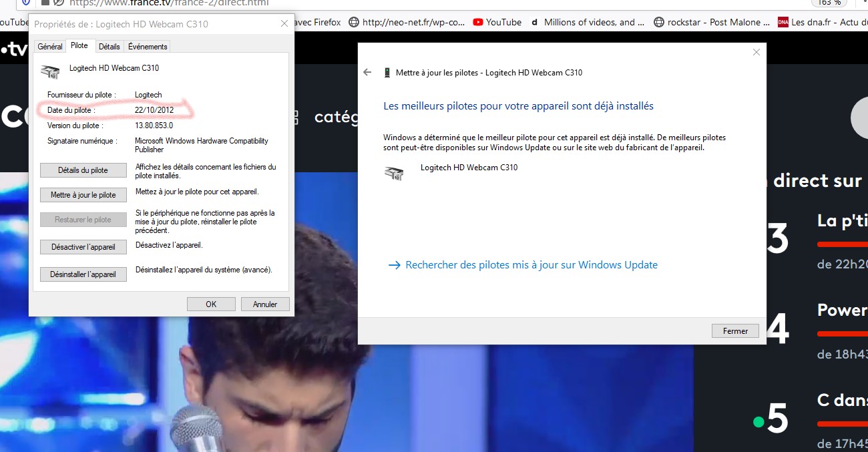The width and height of the screenshot is (868, 452).
Task: Click the france.tv logo on page
Action: (x=13, y=49)
